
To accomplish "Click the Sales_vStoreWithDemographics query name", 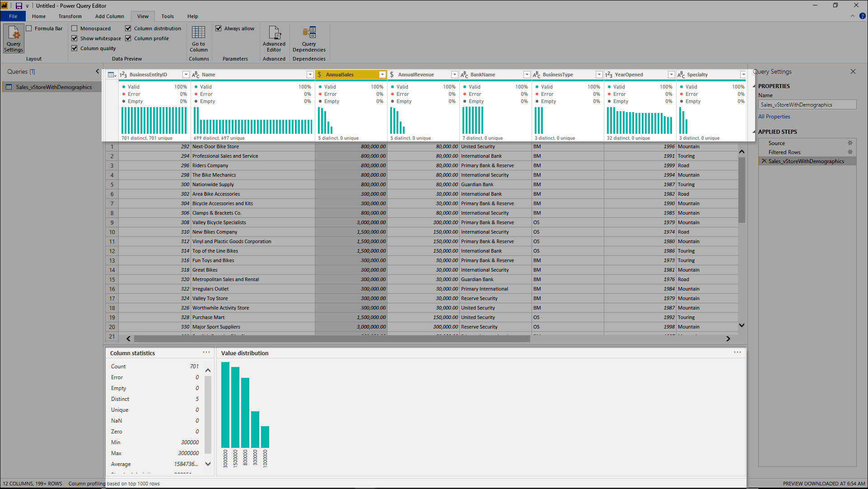I will coord(54,87).
